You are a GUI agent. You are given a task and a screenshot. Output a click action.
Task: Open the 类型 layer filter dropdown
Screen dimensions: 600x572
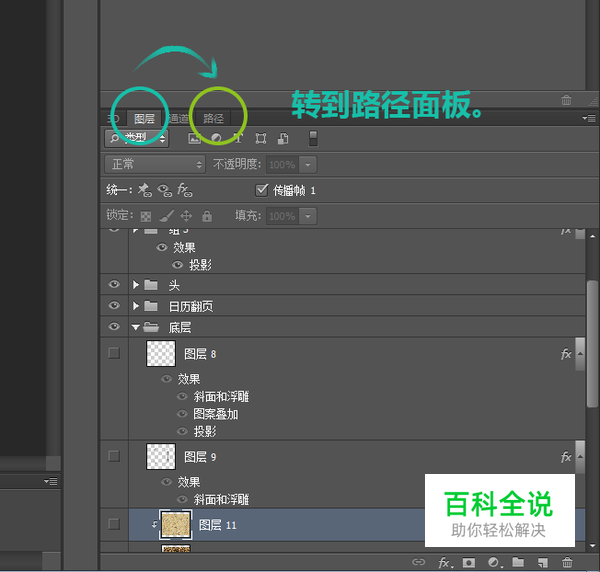pyautogui.click(x=137, y=139)
